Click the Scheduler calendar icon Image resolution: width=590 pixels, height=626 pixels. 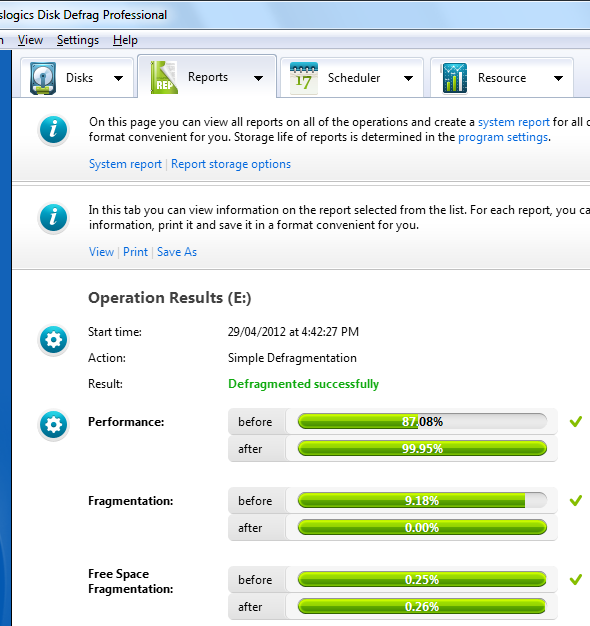[304, 78]
